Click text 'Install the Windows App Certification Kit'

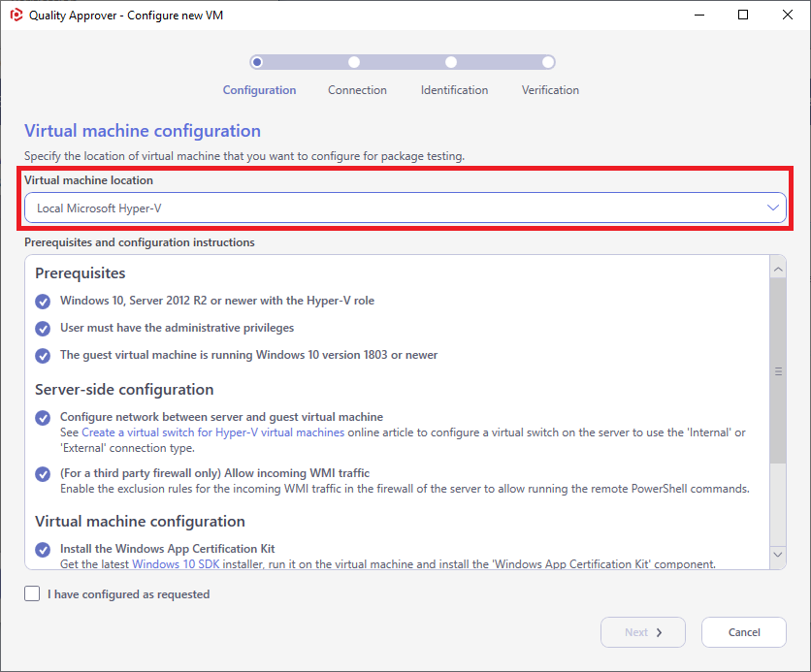[167, 549]
